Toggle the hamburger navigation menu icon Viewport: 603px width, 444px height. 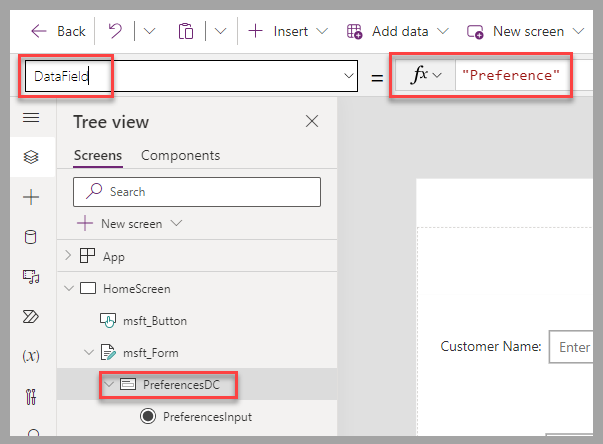click(31, 118)
